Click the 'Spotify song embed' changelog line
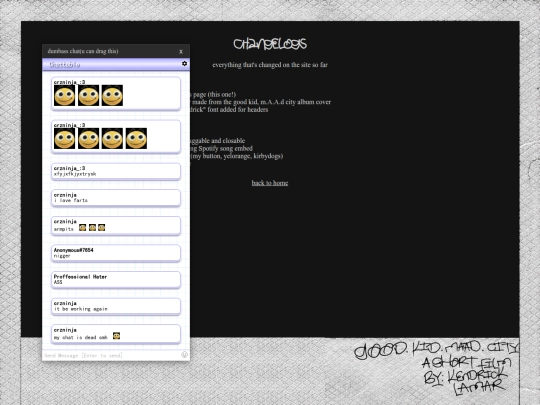Image resolution: width=540 pixels, height=405 pixels. tap(221, 148)
